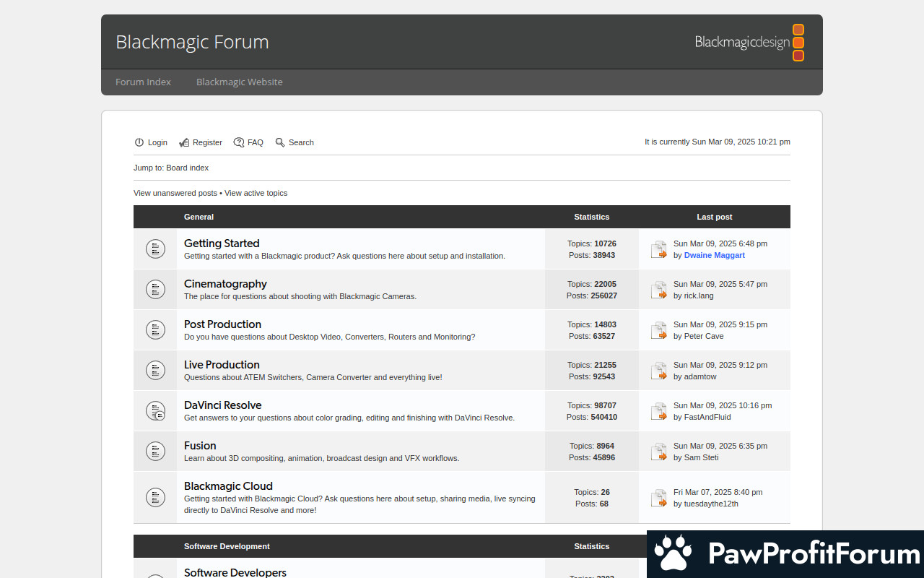Open the FAQ link

click(x=256, y=142)
